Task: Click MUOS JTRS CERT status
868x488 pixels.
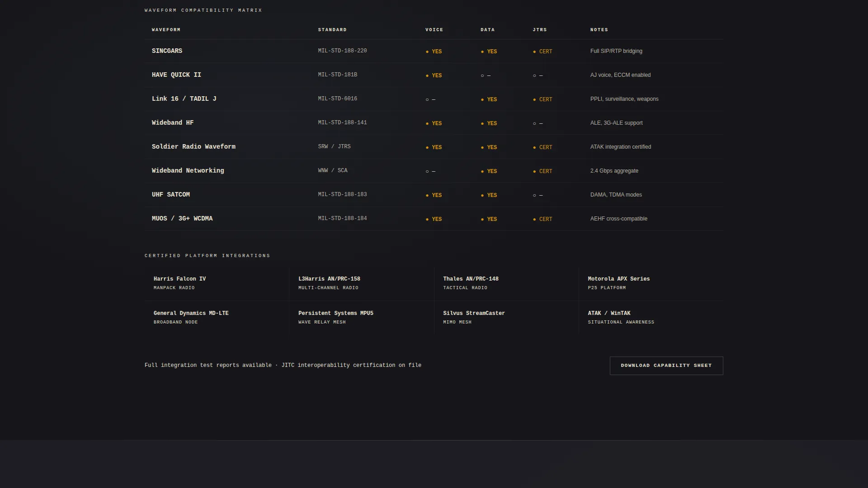Action: click(x=542, y=219)
